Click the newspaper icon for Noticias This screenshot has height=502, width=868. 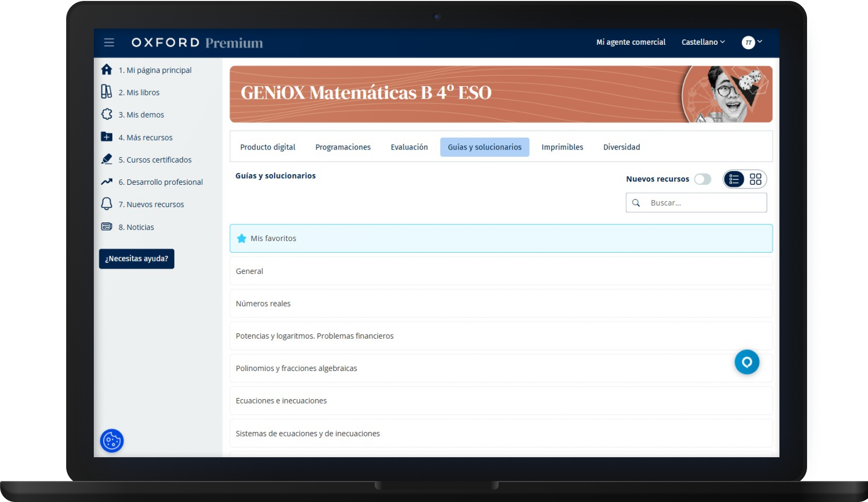point(107,227)
